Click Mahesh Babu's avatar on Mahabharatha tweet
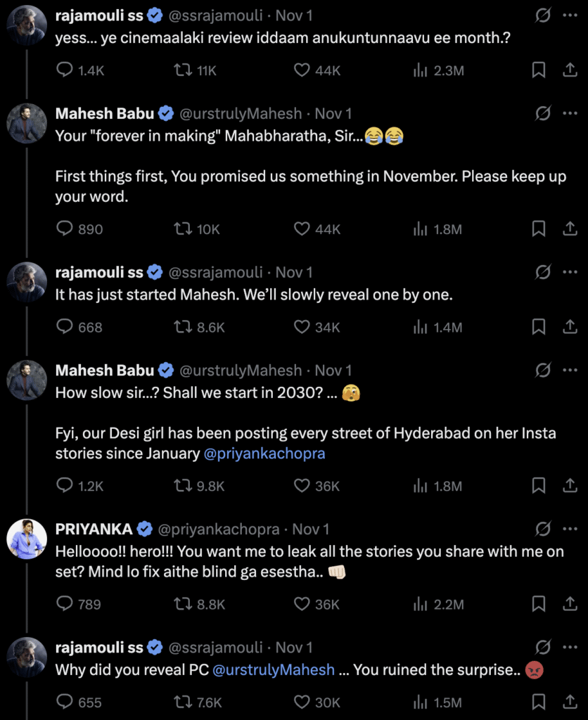Screen dimensions: 588x720 (27, 127)
